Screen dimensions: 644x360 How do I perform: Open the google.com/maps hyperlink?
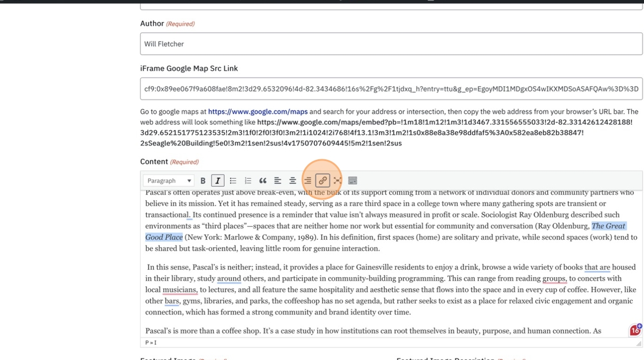[x=258, y=112]
